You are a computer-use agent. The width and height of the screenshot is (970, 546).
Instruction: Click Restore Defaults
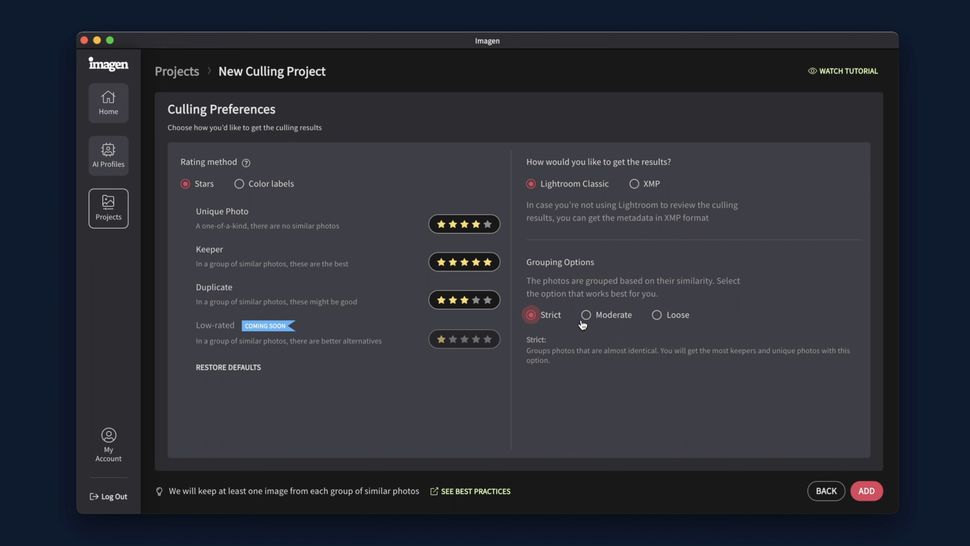click(x=228, y=368)
